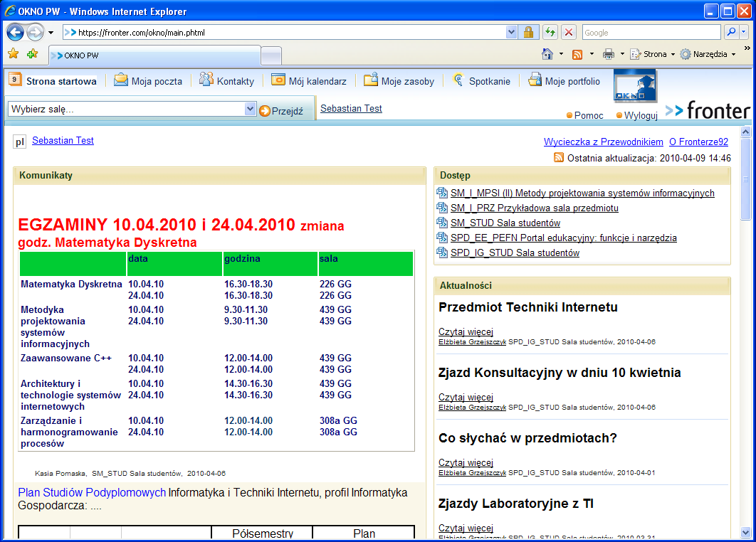Image resolution: width=756 pixels, height=542 pixels.
Task: Click into the Google search box
Action: (x=651, y=32)
